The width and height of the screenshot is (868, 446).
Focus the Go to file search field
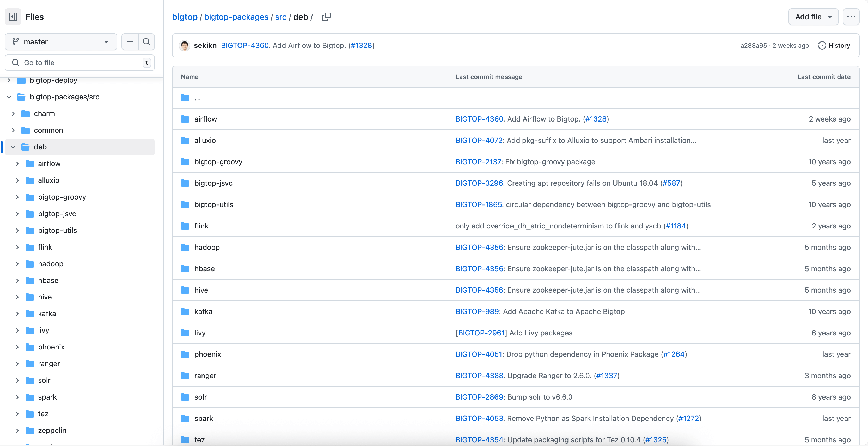point(80,63)
